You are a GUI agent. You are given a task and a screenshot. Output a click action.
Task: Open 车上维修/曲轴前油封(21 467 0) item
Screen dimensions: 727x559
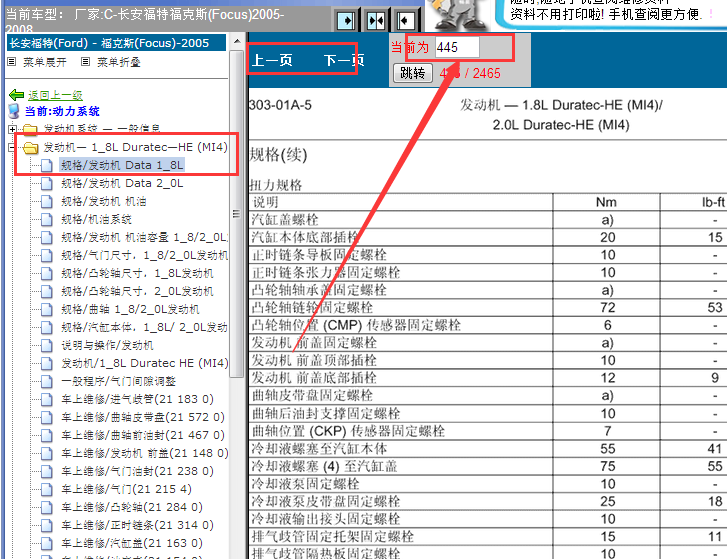(143, 436)
